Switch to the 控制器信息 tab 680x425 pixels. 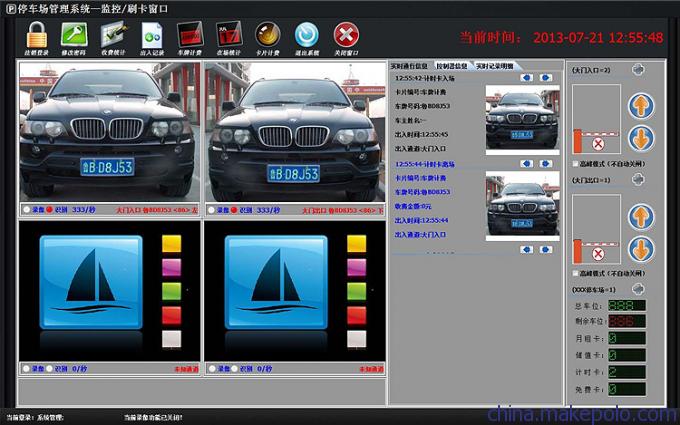452,66
